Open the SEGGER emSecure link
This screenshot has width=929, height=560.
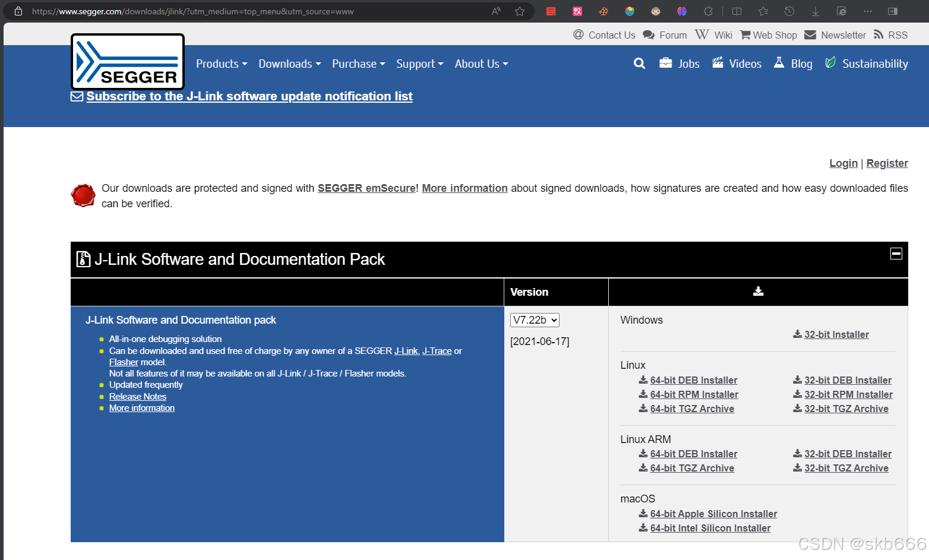(x=366, y=188)
